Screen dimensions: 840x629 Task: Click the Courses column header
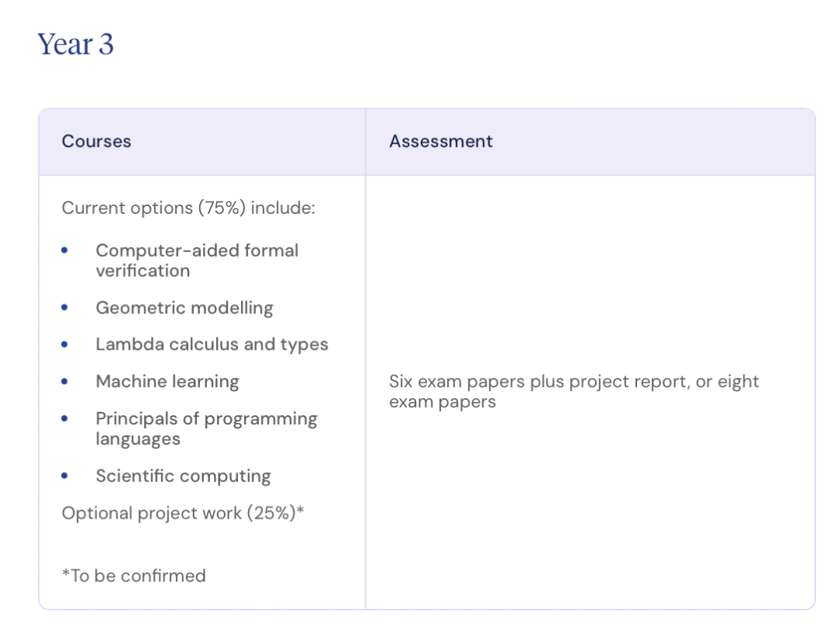coord(96,142)
